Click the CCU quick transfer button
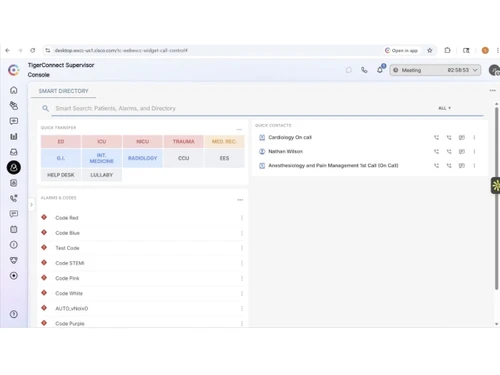The image size is (500, 375). click(183, 158)
